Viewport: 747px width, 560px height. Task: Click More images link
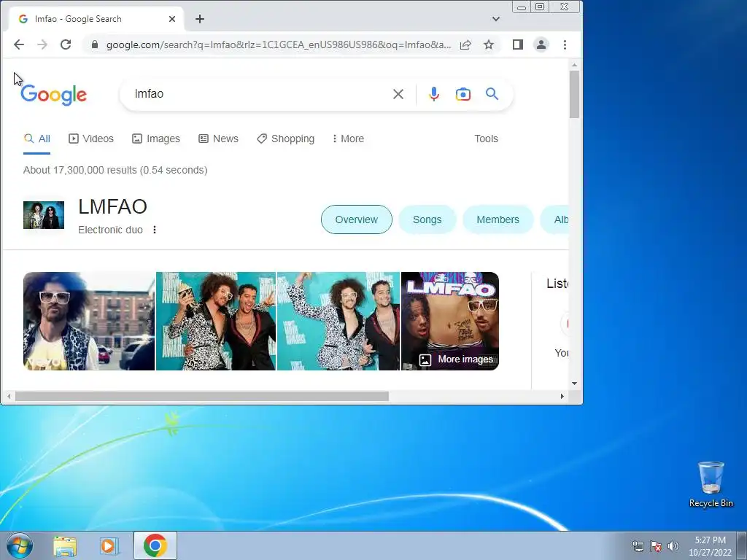coord(456,359)
